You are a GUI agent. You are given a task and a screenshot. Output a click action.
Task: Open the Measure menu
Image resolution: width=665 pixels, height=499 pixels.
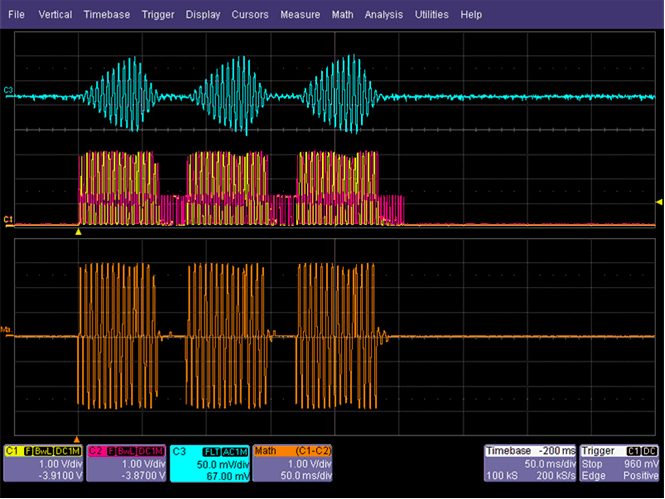point(300,15)
